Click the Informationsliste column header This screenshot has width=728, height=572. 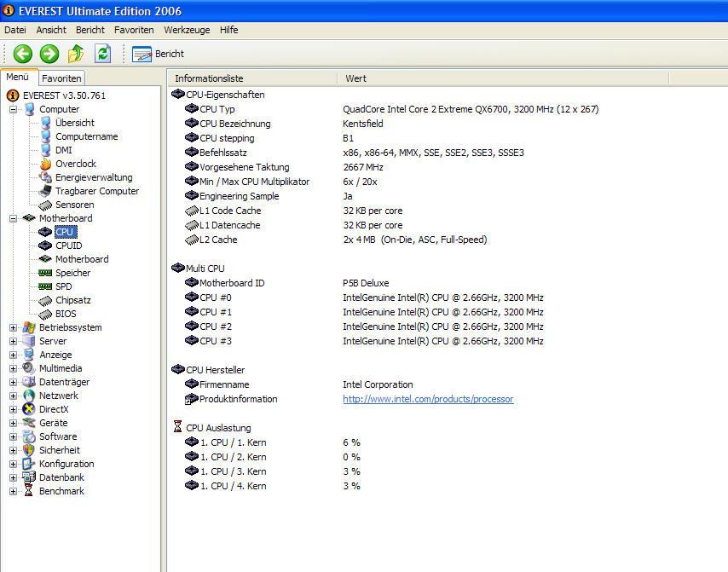pyautogui.click(x=252, y=78)
